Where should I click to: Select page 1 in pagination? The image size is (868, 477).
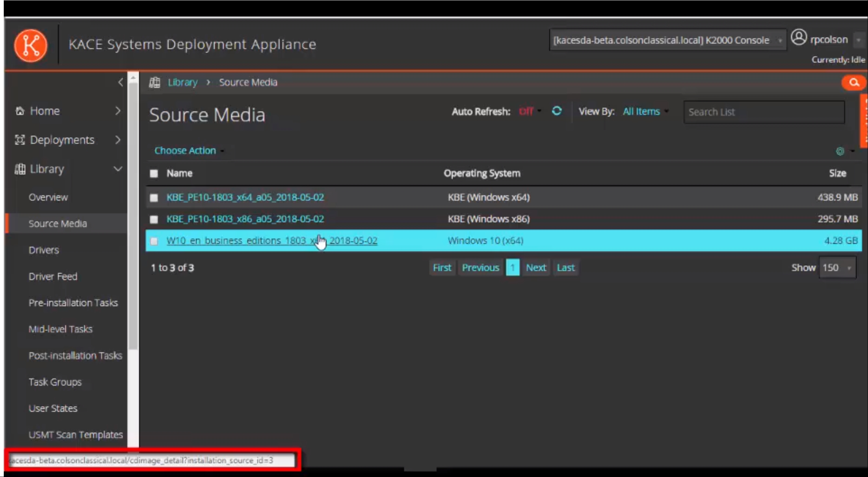[x=513, y=268]
